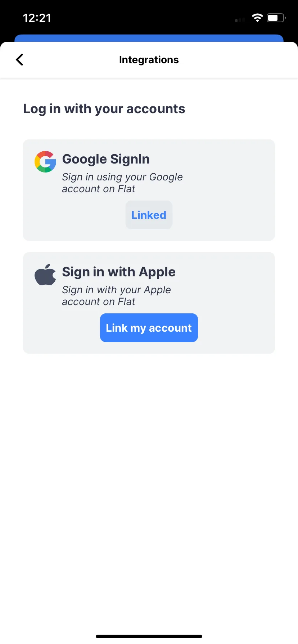The width and height of the screenshot is (298, 644).
Task: Select the Google SignIn title text
Action: point(106,159)
